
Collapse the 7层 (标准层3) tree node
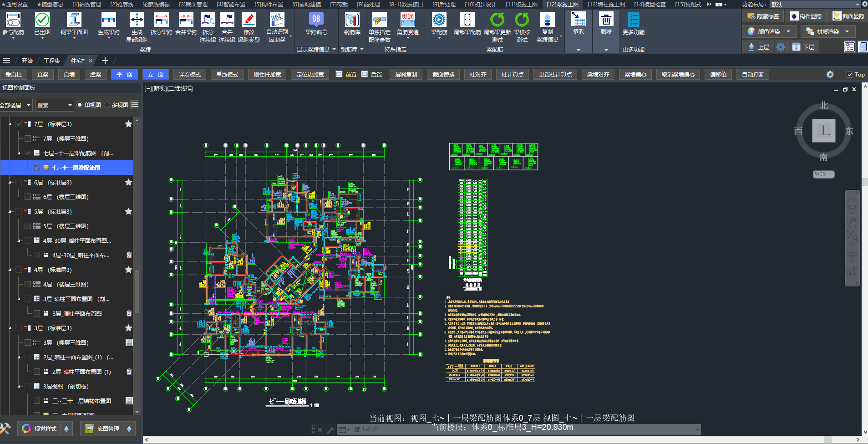(10, 124)
